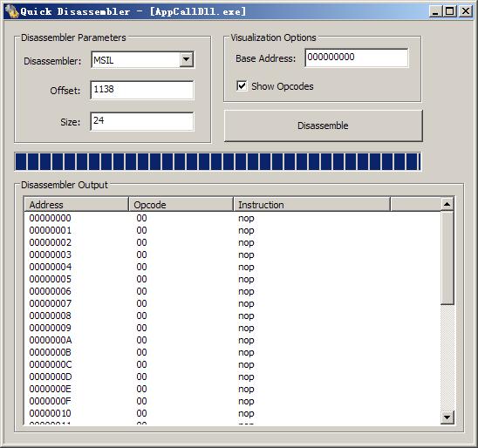Select row with address 0000000F
Viewport: 478px width, 448px height.
tap(232, 401)
